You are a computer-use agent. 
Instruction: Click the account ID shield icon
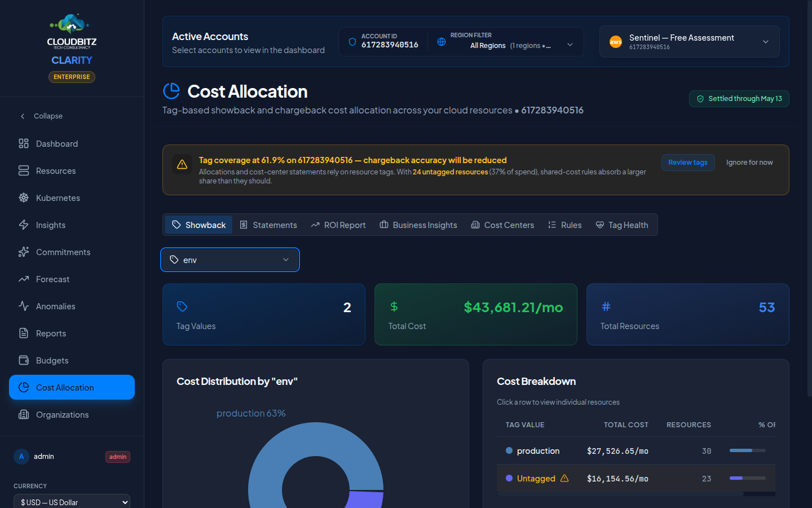[x=352, y=42]
